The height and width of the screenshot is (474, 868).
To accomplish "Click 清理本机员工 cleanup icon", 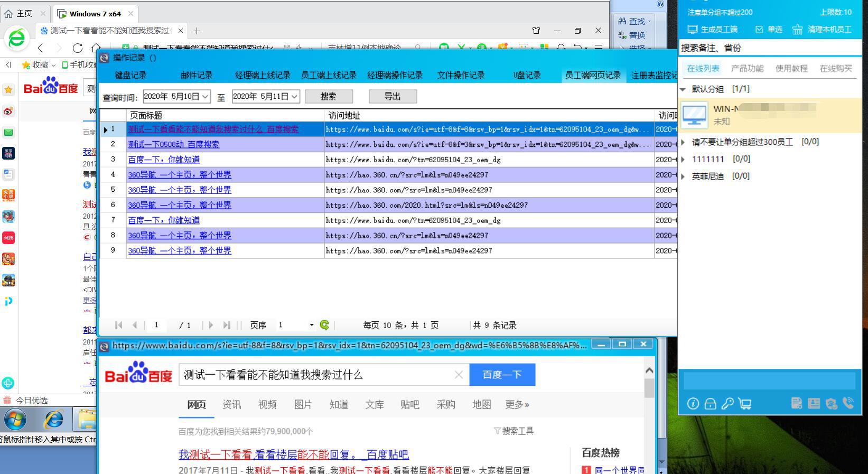I will click(797, 30).
